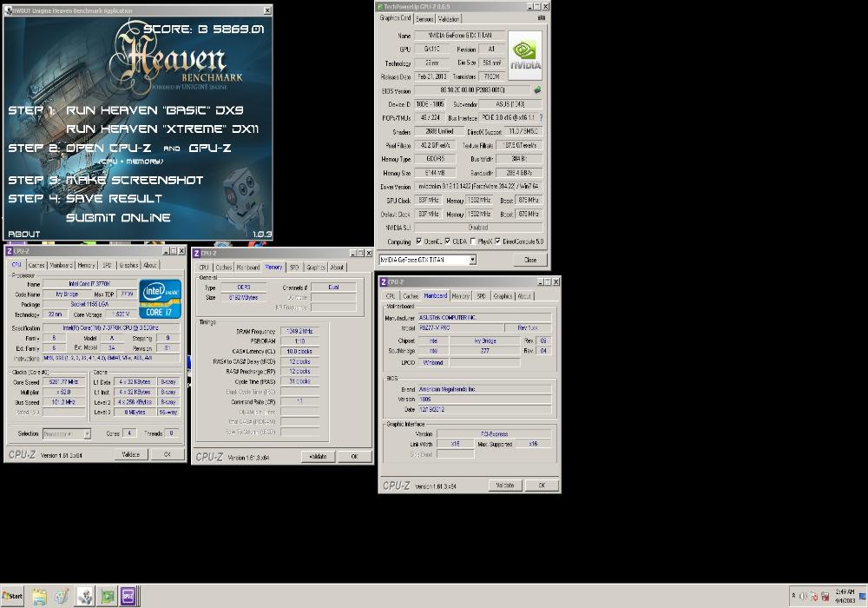Click ABOUT in the Heaven window
868x608 pixels.
pos(23,235)
